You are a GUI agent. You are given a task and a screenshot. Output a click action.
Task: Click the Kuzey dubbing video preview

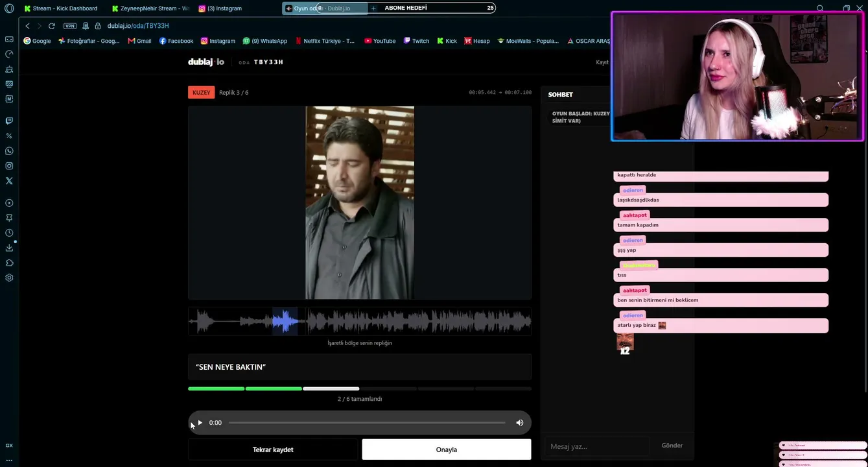pyautogui.click(x=360, y=203)
